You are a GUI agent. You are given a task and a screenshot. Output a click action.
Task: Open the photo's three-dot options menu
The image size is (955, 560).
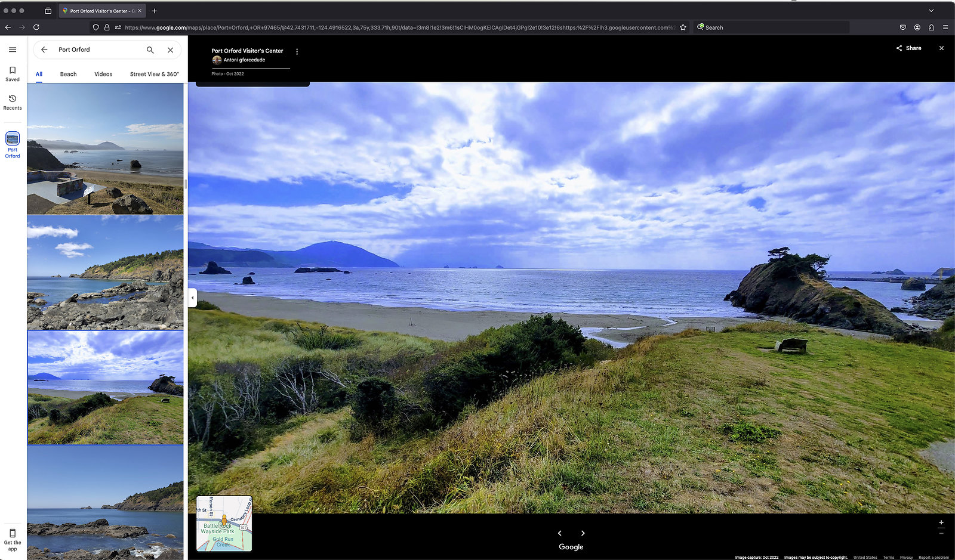point(297,52)
